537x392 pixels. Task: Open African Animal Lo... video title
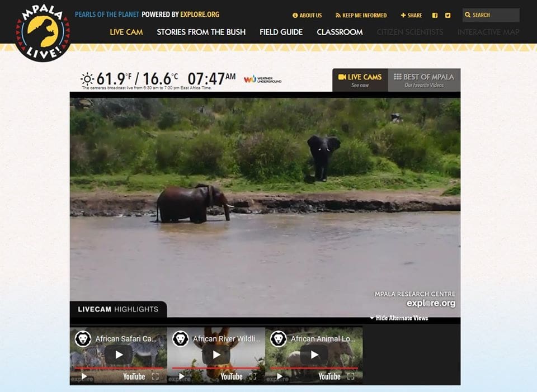click(x=323, y=339)
